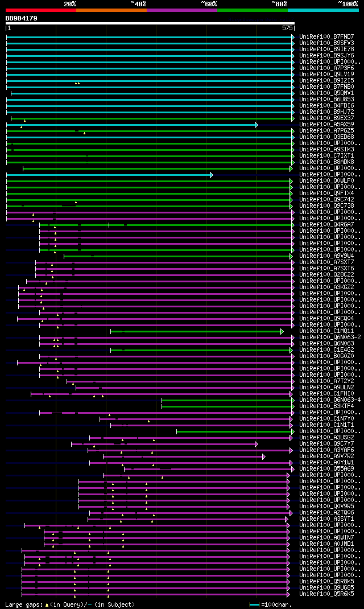
Task: Open hit UniRef100_B7FND7
Action: (326, 36)
